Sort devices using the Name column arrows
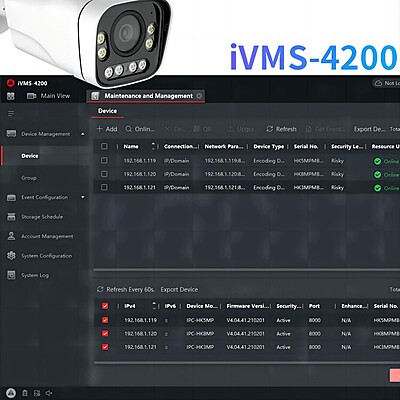The image size is (400, 400). coord(153,146)
